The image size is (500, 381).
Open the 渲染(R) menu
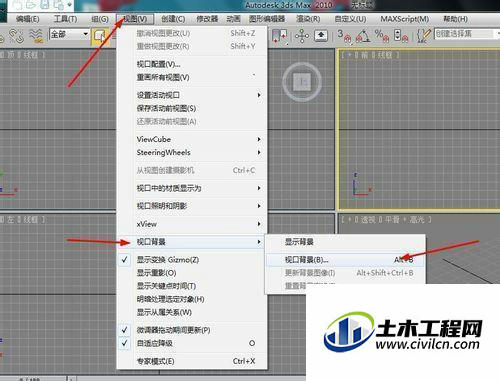[x=308, y=19]
